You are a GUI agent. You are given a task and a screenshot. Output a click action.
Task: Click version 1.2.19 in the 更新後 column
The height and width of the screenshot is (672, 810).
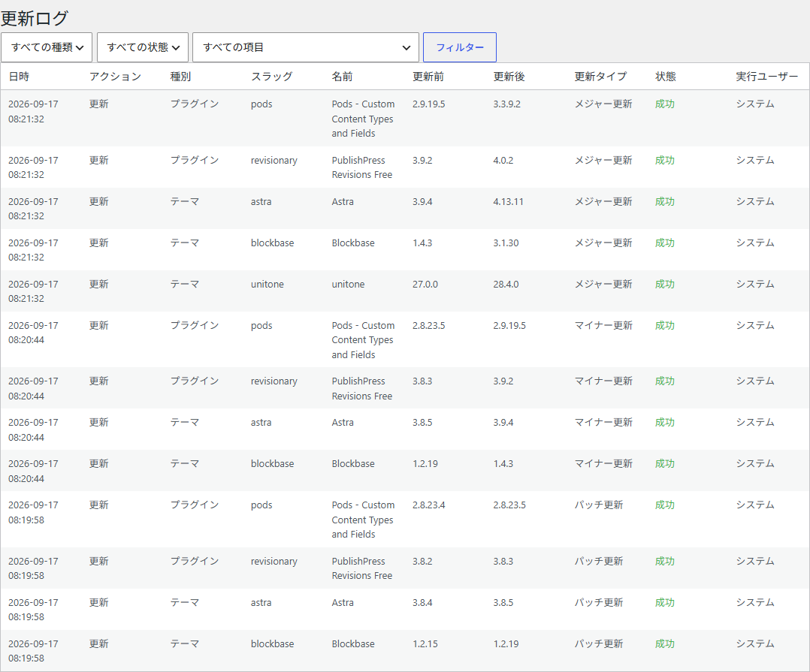click(506, 643)
